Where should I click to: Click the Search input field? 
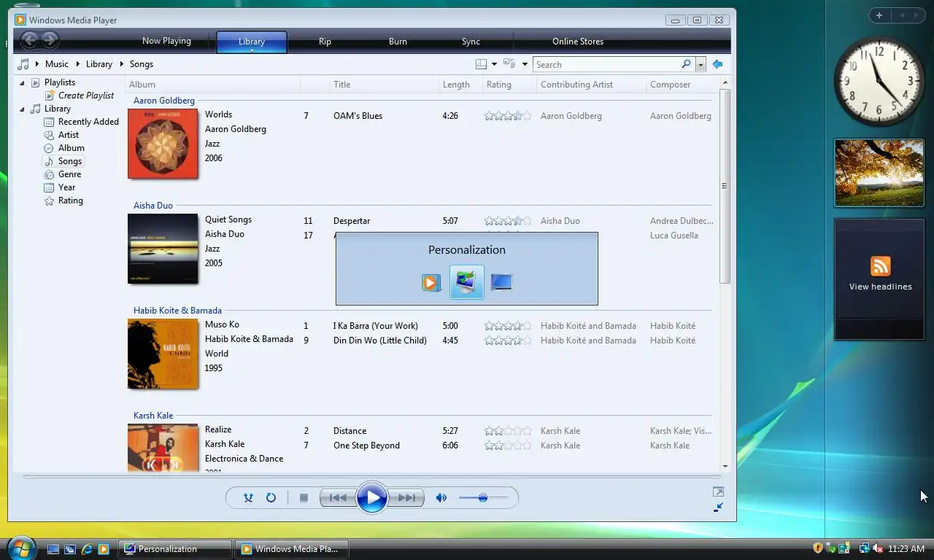click(x=606, y=64)
